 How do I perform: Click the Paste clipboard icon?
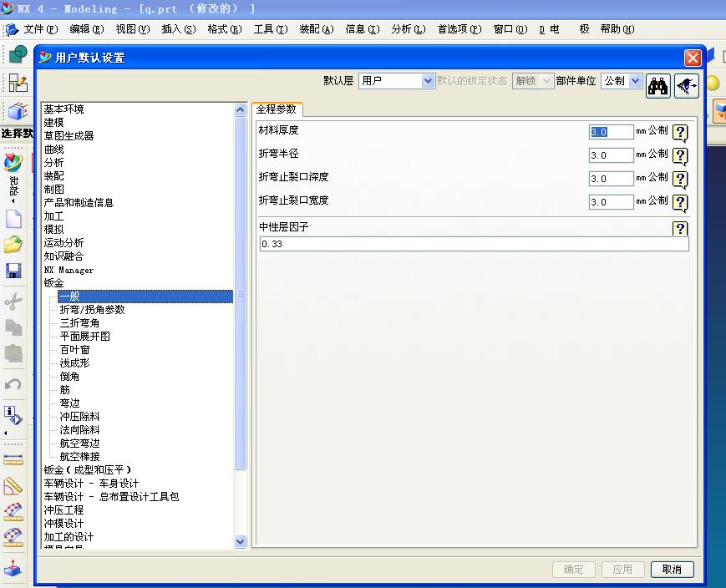(13, 353)
